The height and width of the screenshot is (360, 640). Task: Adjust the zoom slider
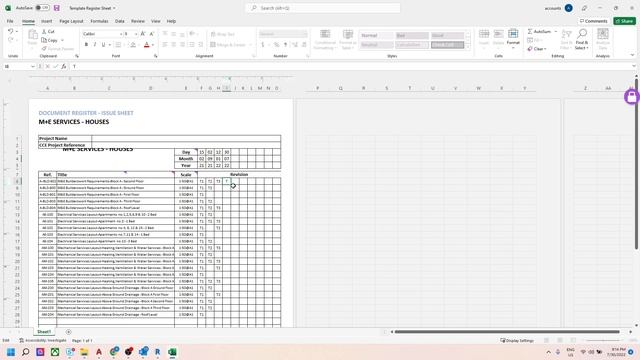click(x=604, y=340)
